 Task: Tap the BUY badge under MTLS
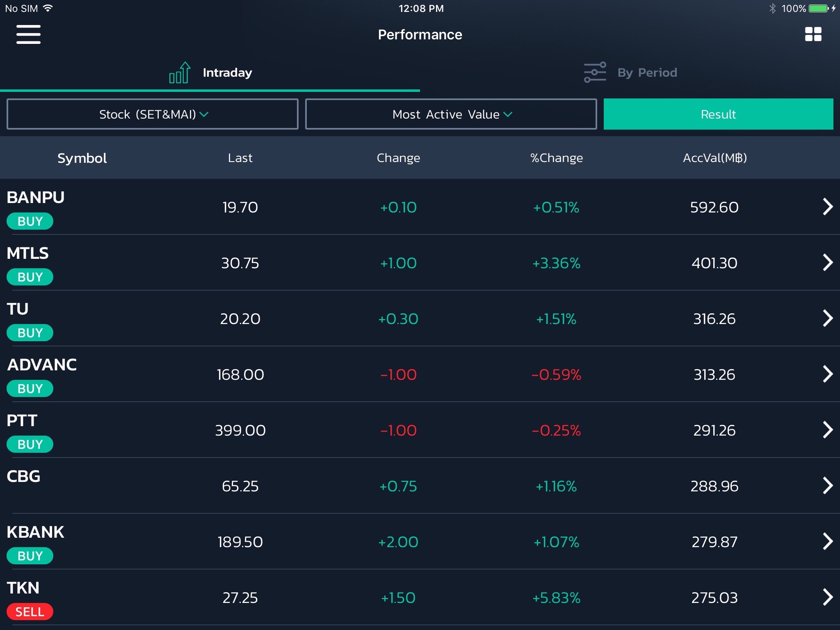click(30, 277)
